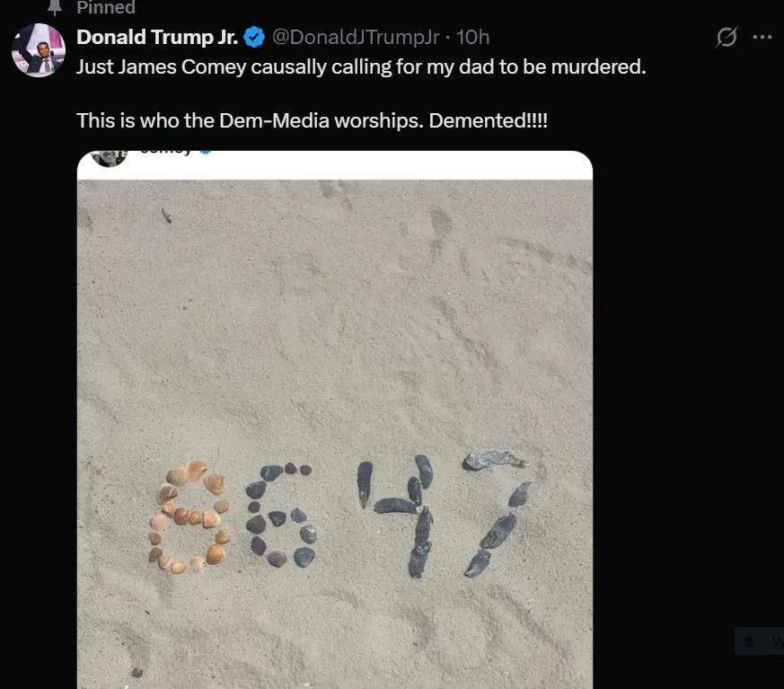784x689 pixels.
Task: Click the tweet text about James Comey
Action: click(359, 66)
